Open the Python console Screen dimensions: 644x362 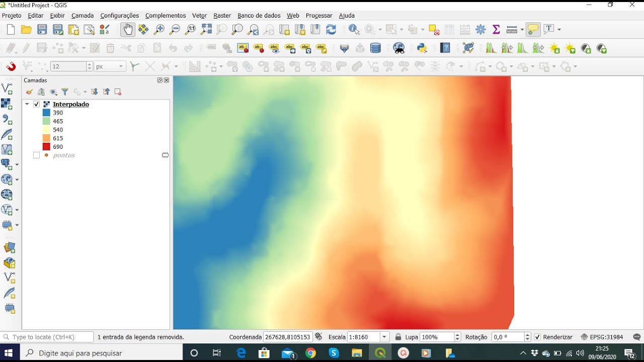(x=422, y=48)
